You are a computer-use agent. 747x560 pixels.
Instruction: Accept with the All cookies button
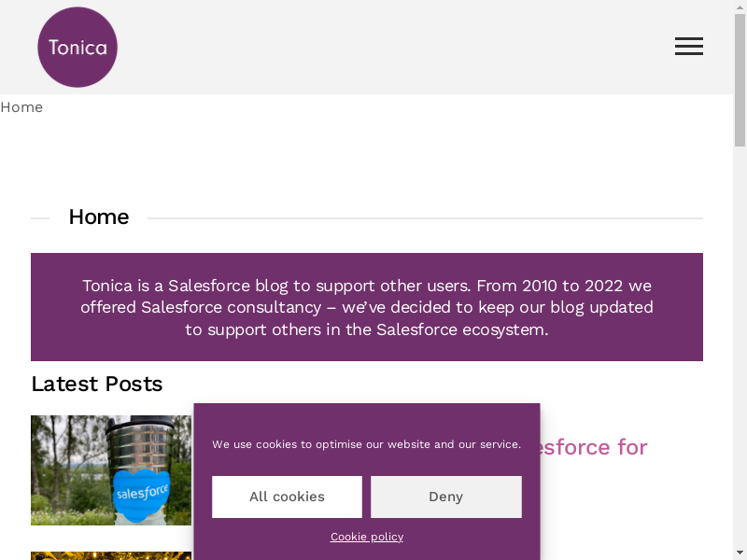(287, 497)
